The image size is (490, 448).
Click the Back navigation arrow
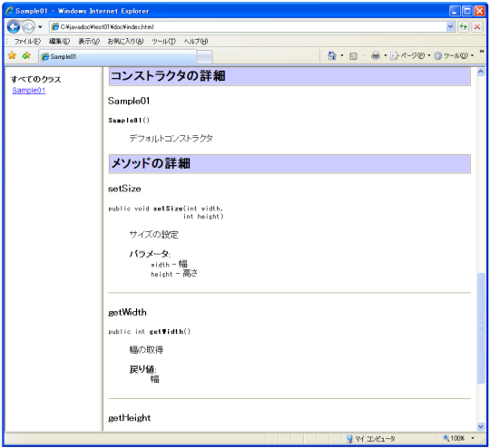14,27
